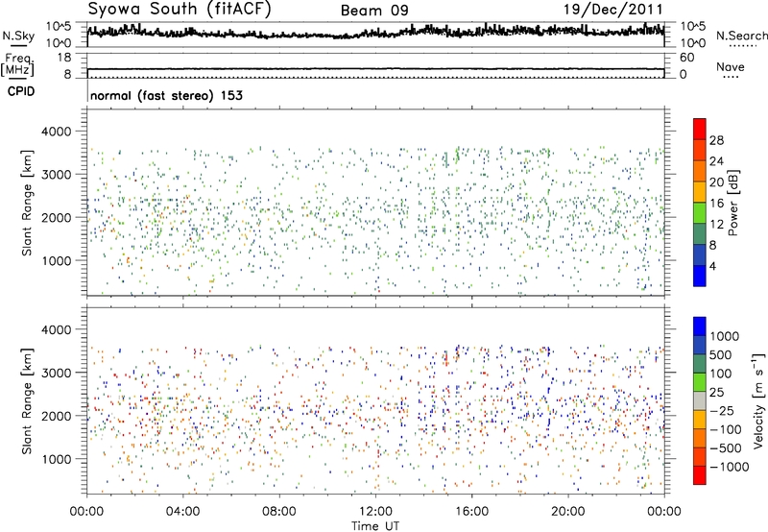Click the '60' Nave axis value

(x=686, y=58)
